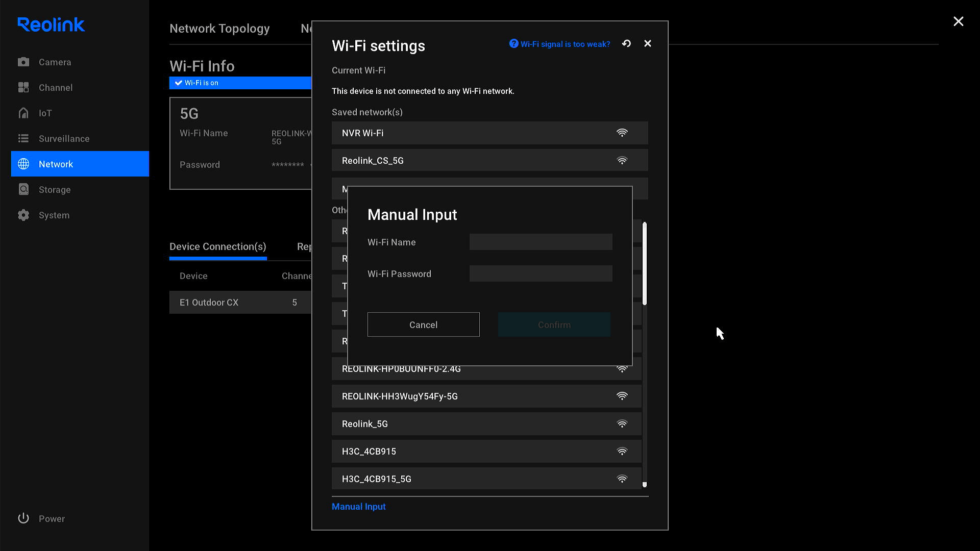The width and height of the screenshot is (980, 551).
Task: Switch to the Network Topology tab
Action: (x=219, y=29)
